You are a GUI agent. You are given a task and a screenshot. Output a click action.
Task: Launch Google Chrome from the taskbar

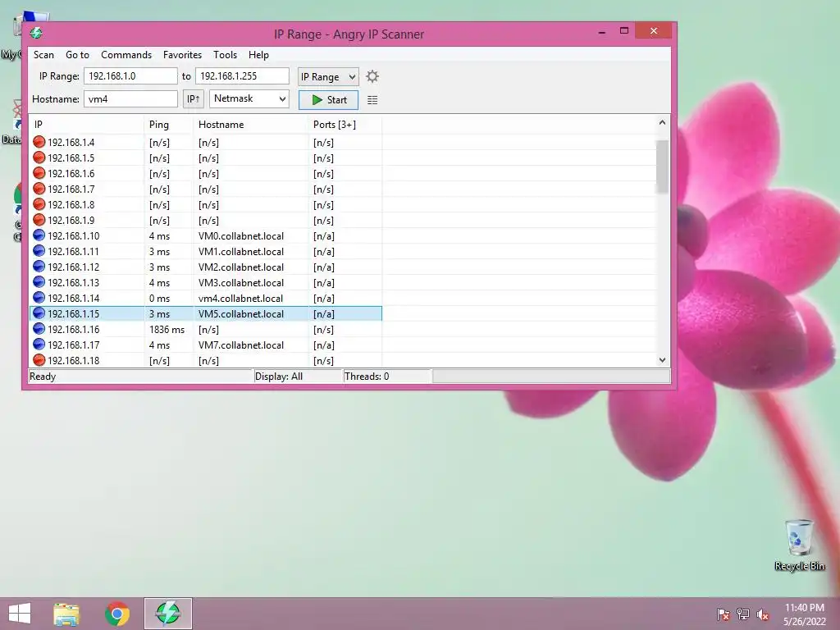[x=117, y=614]
